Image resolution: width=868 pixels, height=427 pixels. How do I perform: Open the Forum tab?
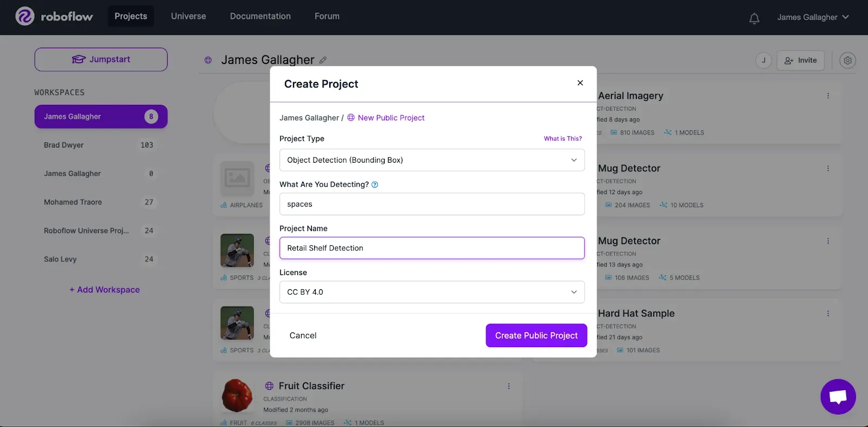(x=327, y=16)
